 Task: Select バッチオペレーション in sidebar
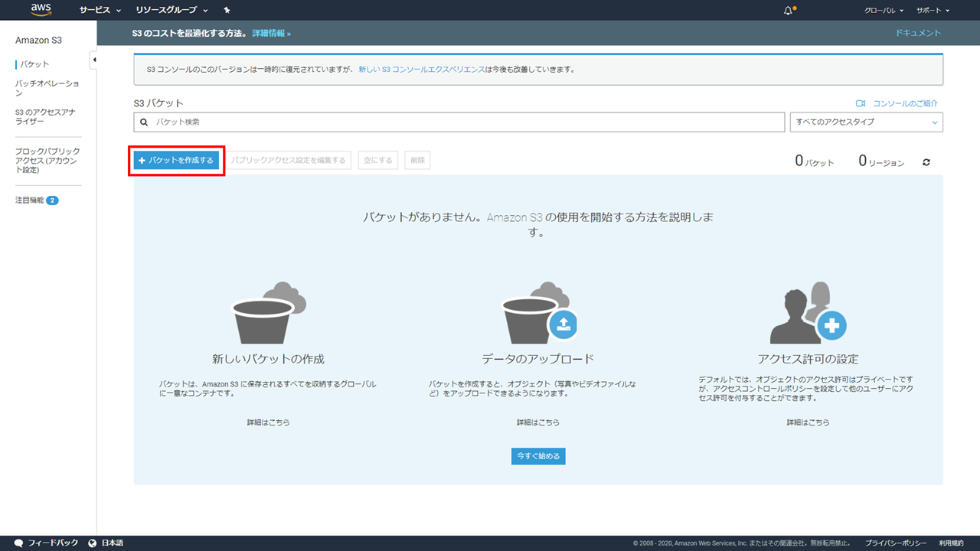pyautogui.click(x=47, y=87)
